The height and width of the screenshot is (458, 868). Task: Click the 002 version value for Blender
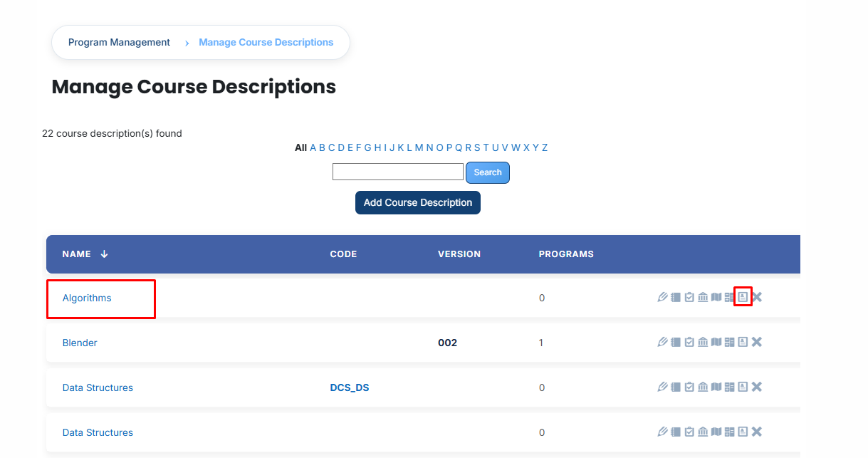pos(447,343)
